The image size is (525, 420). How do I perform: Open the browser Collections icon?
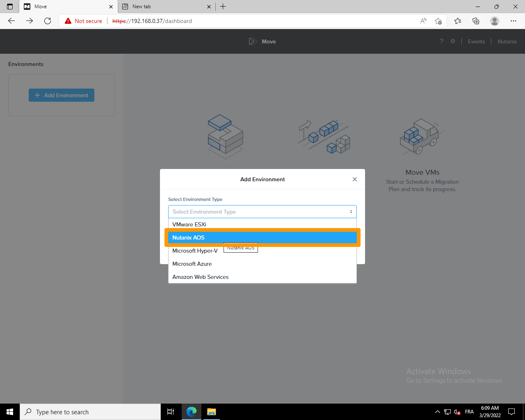coord(476,21)
